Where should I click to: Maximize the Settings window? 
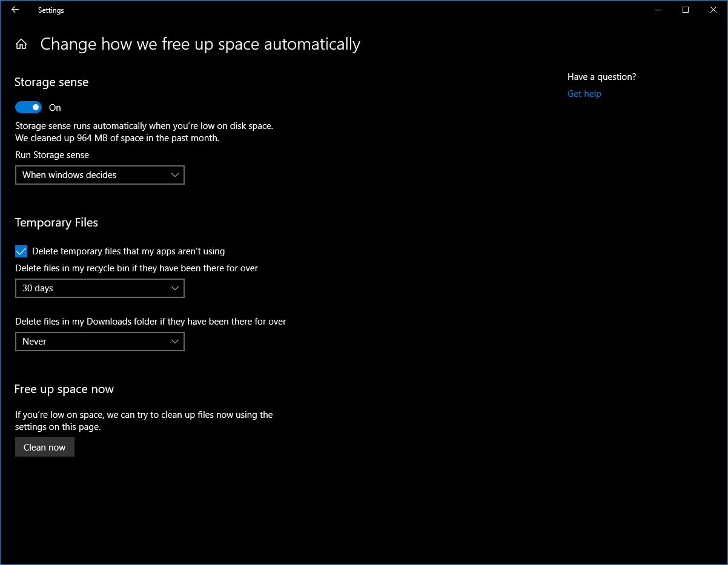click(x=686, y=10)
